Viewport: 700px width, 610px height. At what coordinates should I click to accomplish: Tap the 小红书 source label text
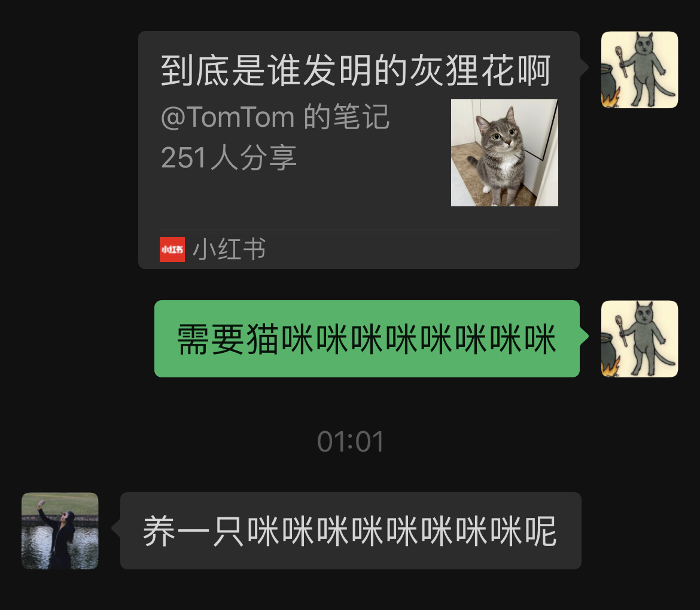pyautogui.click(x=229, y=249)
